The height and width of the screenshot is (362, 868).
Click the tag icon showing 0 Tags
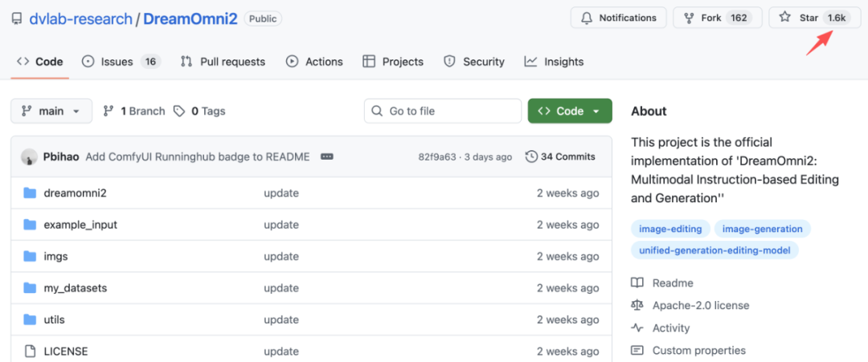(x=179, y=112)
